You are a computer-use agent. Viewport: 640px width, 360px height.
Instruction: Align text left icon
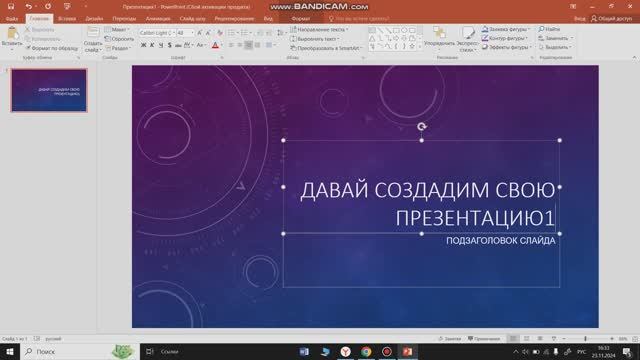[231, 45]
